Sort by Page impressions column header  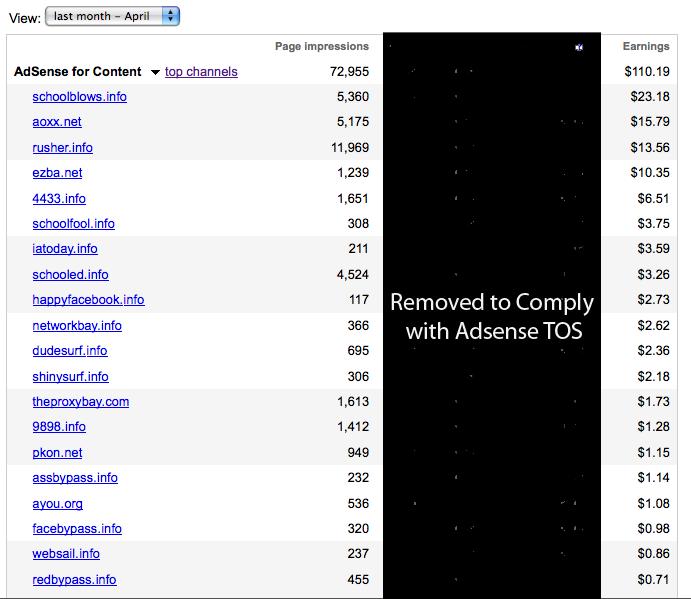tap(322, 46)
